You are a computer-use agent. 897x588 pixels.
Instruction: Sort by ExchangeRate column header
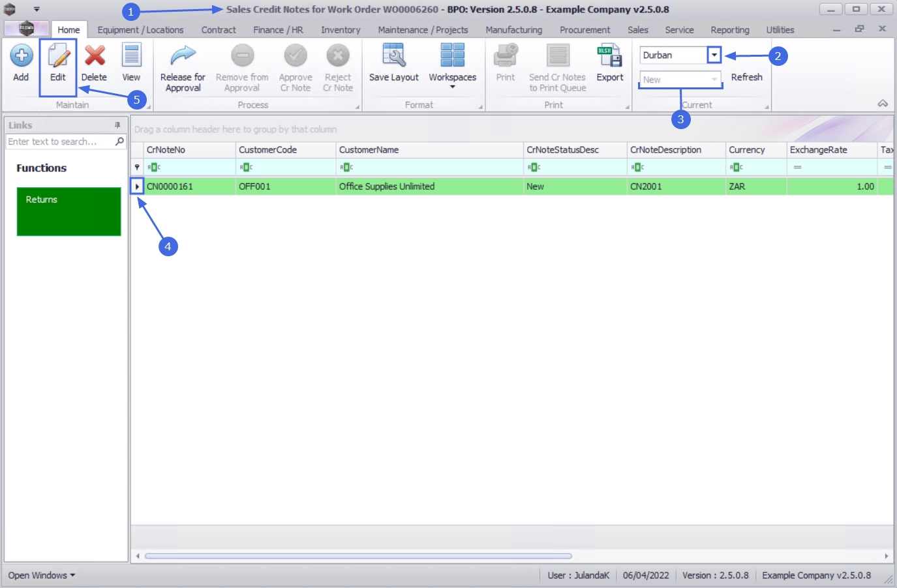pyautogui.click(x=832, y=150)
